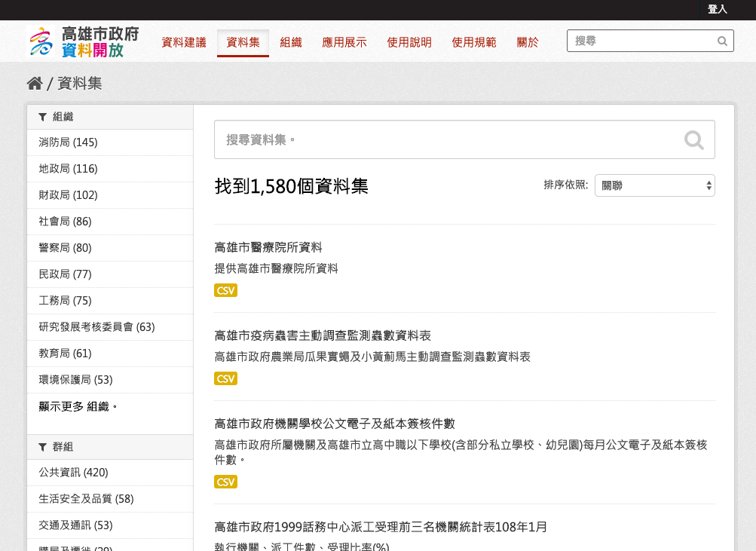Click 登入 login link

717,9
